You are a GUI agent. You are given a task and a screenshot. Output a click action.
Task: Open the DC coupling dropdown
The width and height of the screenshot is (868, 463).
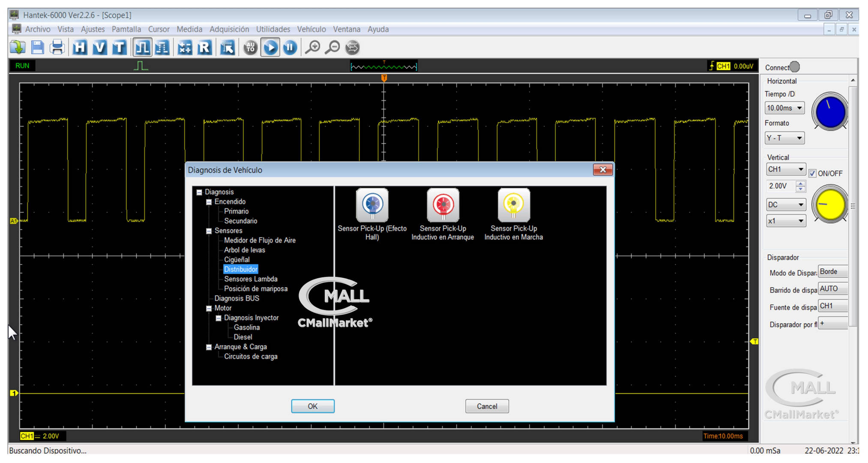pyautogui.click(x=786, y=205)
